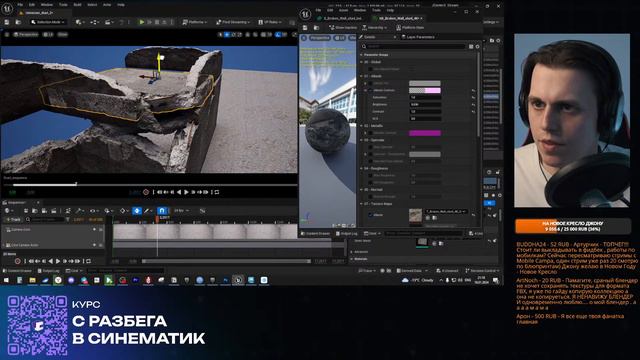Viewport: 640px width, 360px height.
Task: Toggle the blue magnet snapping button in Sequencer
Action: (x=162, y=211)
